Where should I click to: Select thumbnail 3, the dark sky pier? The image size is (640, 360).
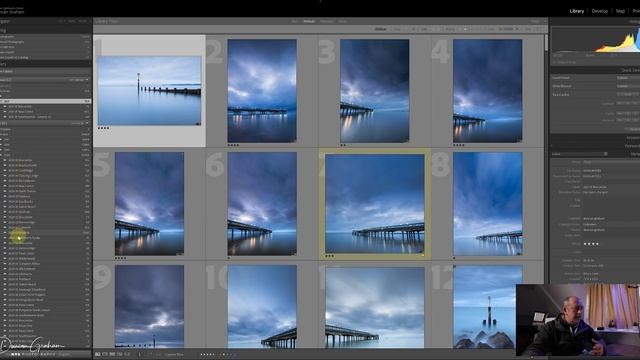coord(375,91)
